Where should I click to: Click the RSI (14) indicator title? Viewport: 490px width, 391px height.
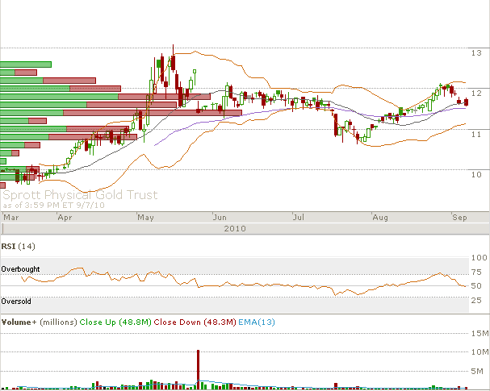coord(18,246)
